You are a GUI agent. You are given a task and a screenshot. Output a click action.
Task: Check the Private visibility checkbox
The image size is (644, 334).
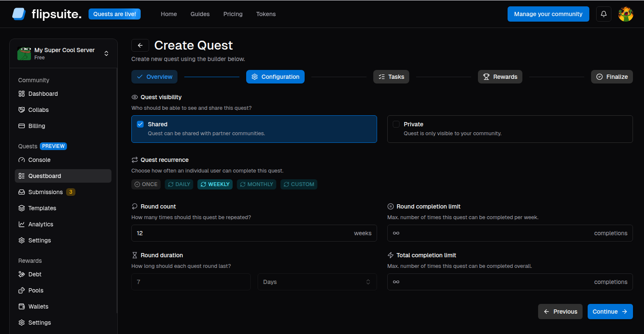396,124
